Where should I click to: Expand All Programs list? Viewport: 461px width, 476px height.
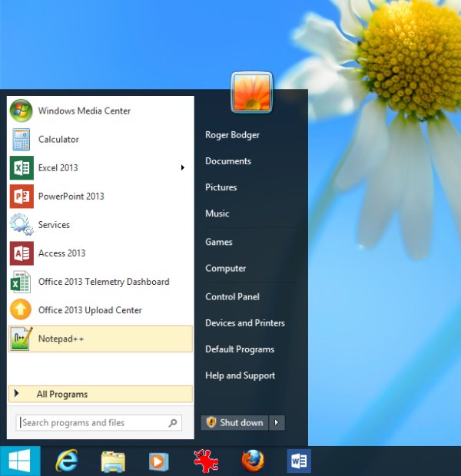click(x=101, y=394)
